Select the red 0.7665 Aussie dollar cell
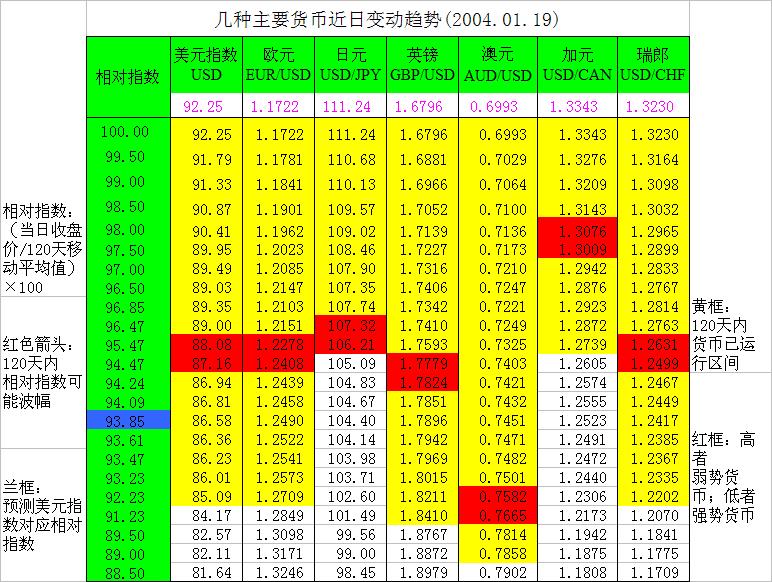 coord(498,515)
